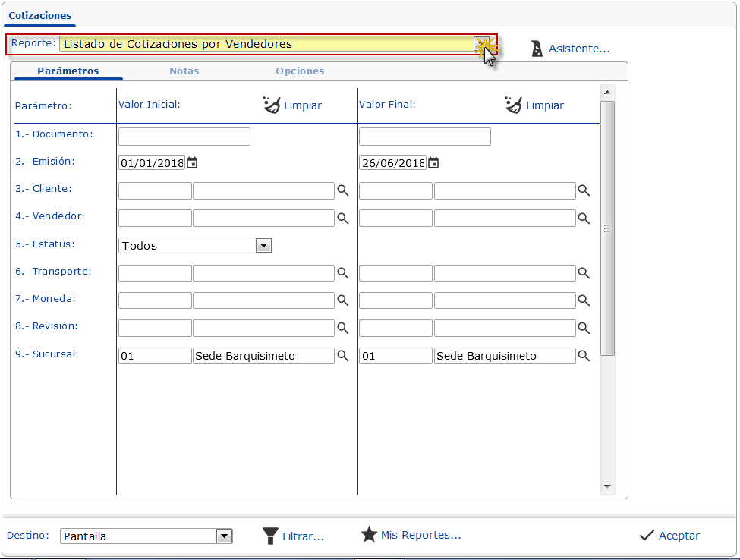Search final Vendedor with magnifier icon
Screen dimensions: 740x560
[584, 219]
